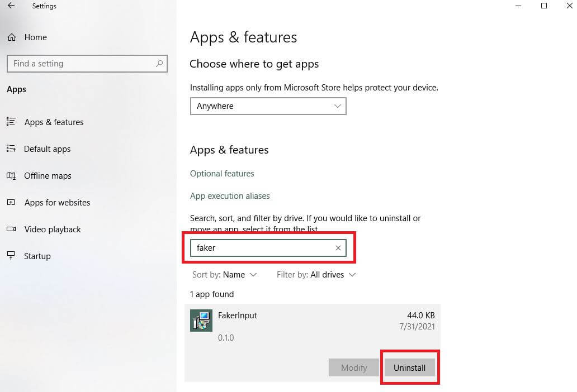Click the Apps for websites icon
Viewport: 577px width, 392px height.
11,203
